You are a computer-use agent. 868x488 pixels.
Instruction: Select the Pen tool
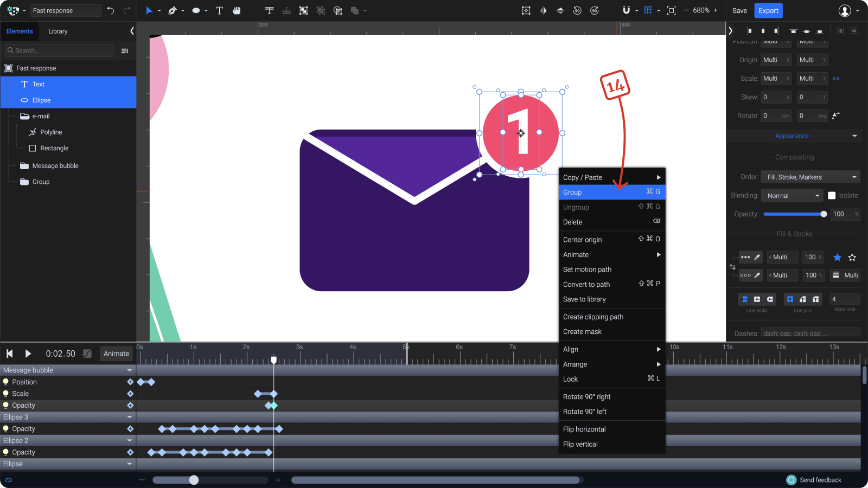click(171, 10)
